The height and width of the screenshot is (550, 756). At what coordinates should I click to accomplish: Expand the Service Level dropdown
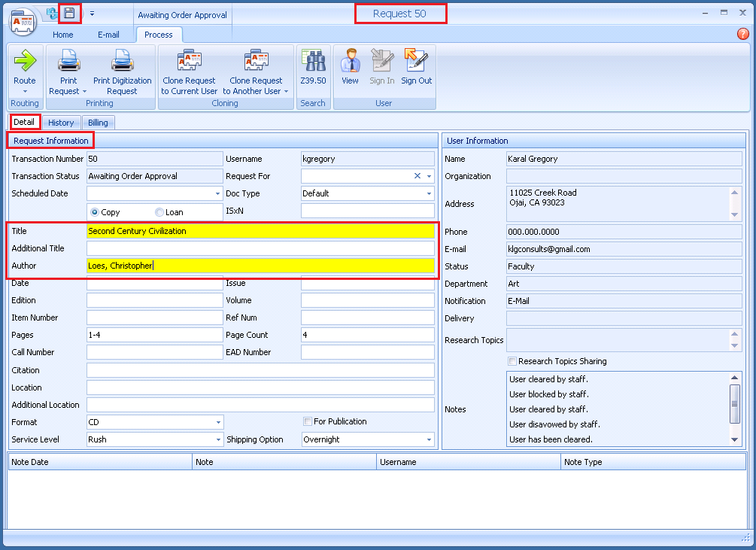[218, 440]
